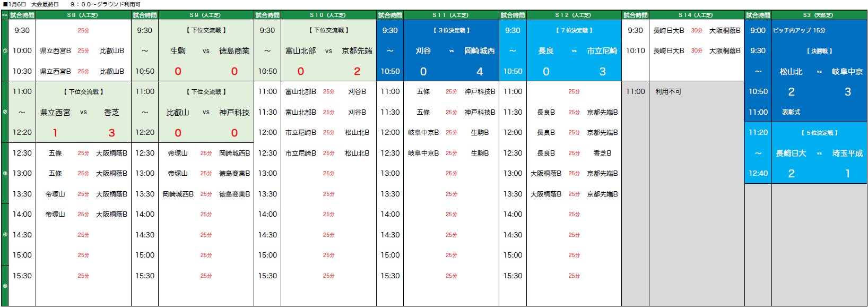The height and width of the screenshot is (307, 868).
Task: Click the S8 (人工芝) column header
Action: [82, 15]
